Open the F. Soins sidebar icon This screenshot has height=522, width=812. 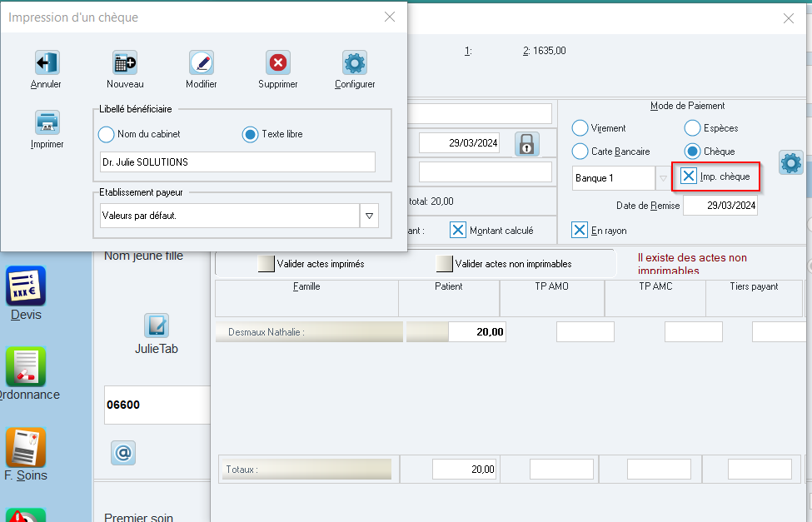(26, 447)
